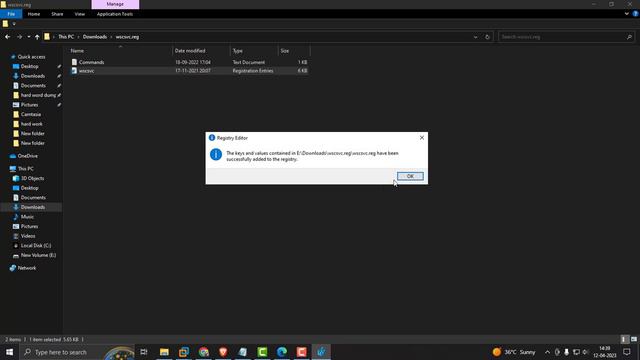Open Local Disk (C:) in sidebar
The height and width of the screenshot is (360, 640).
pos(36,246)
